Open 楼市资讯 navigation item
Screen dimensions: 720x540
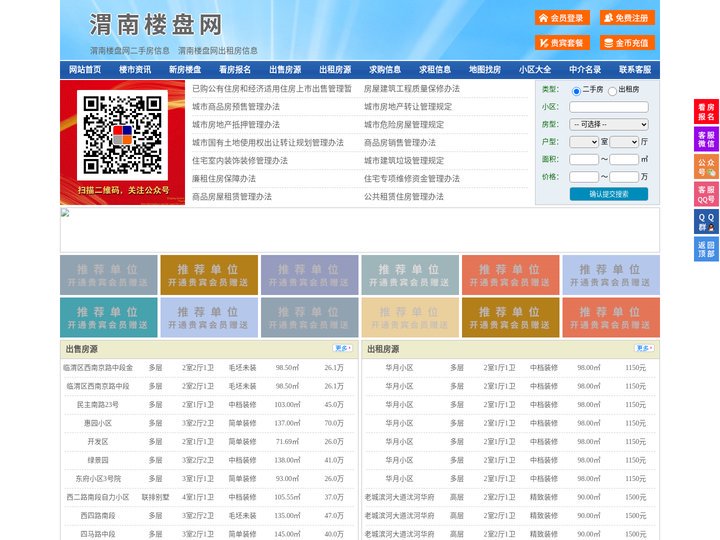click(x=135, y=70)
